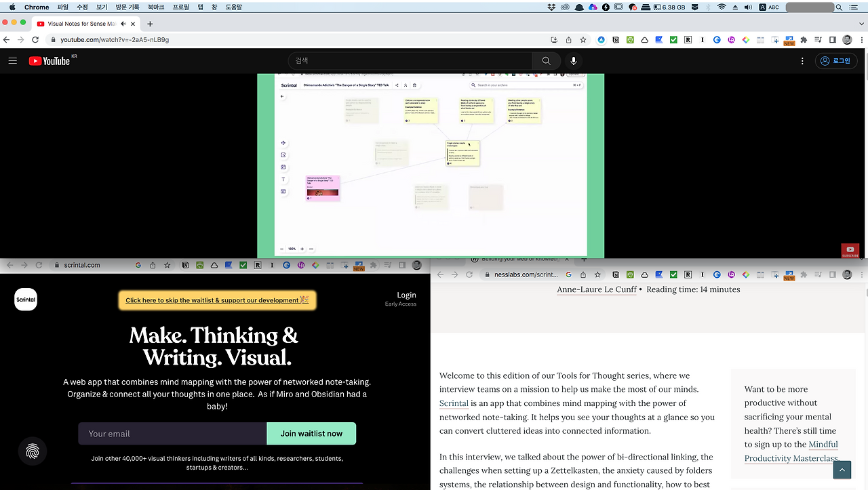Screen dimensions: 868x490
Task: Share the scrintal.com page
Action: click(x=153, y=265)
